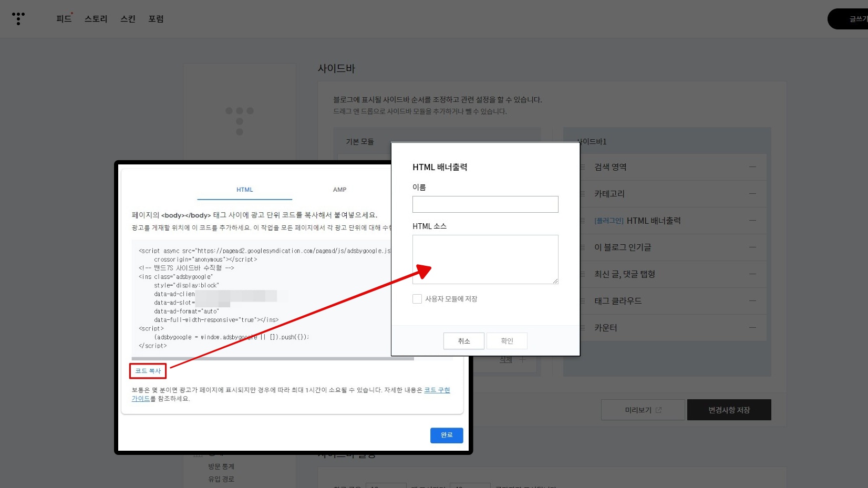Click the plus icon next to 삭제

(x=522, y=360)
